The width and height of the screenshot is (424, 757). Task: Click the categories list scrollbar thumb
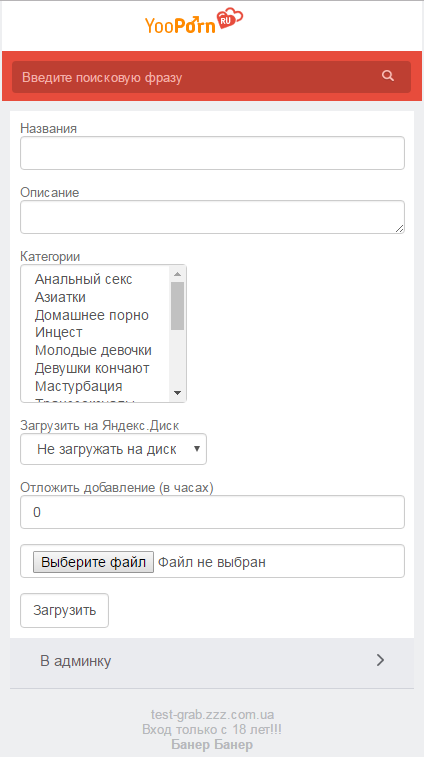pos(177,306)
